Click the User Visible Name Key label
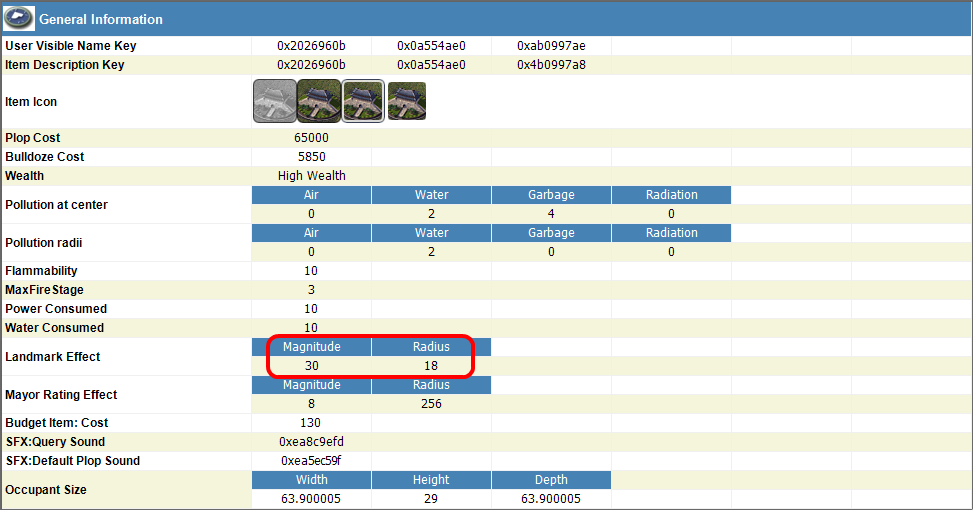Image resolution: width=973 pixels, height=510 pixels. point(71,46)
